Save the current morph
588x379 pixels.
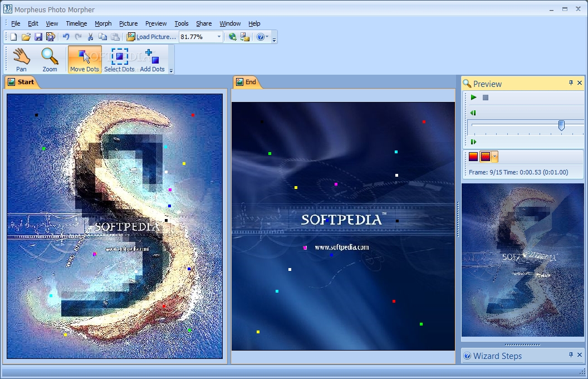click(x=38, y=37)
